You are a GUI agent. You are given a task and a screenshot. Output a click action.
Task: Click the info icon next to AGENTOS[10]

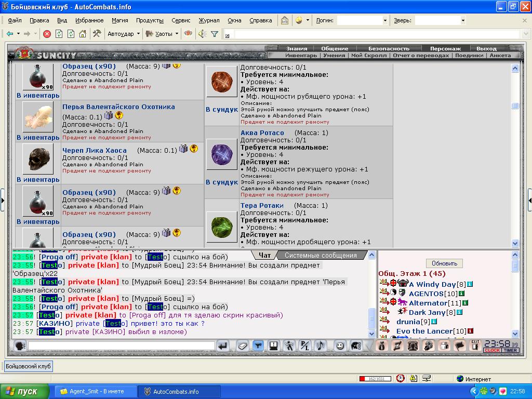461,294
